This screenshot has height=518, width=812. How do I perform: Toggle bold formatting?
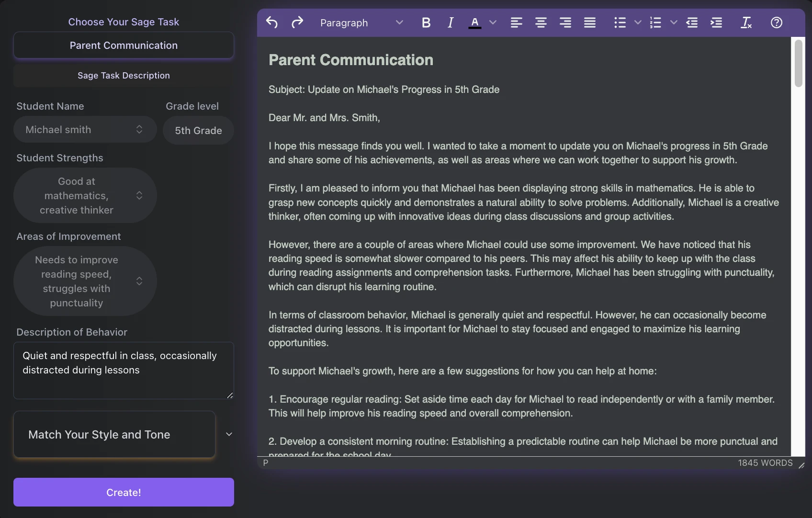point(426,23)
